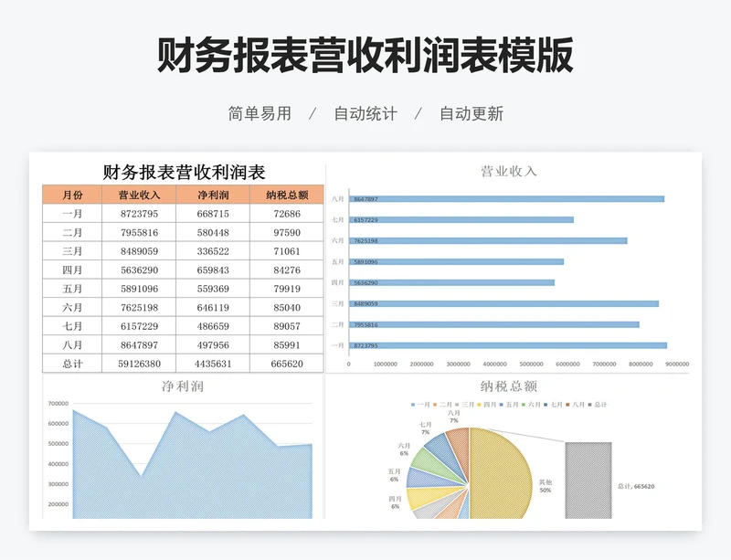Click the 七月 7% pie label
Image resolution: width=731 pixels, height=560 pixels.
point(425,428)
